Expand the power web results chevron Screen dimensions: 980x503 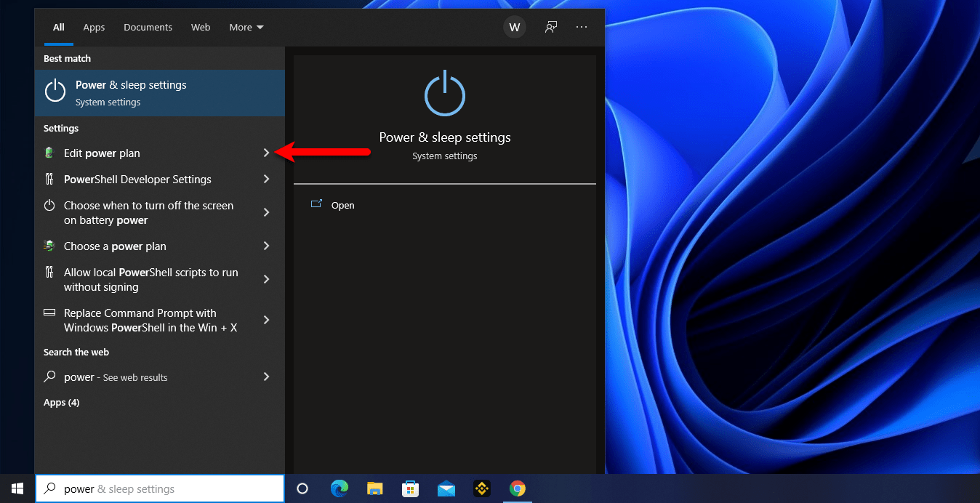pos(266,377)
